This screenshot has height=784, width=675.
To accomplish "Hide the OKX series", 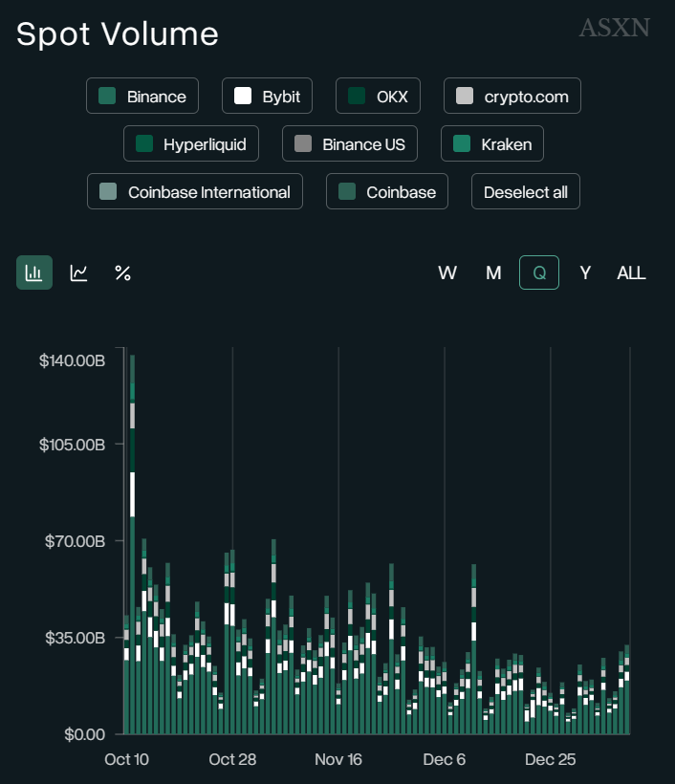I will point(378,96).
